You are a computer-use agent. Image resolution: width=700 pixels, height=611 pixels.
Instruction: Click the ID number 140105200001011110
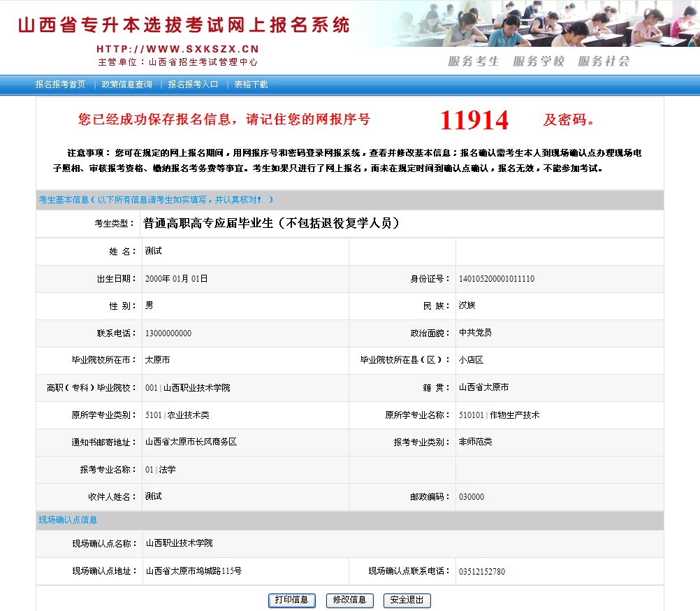[496, 279]
